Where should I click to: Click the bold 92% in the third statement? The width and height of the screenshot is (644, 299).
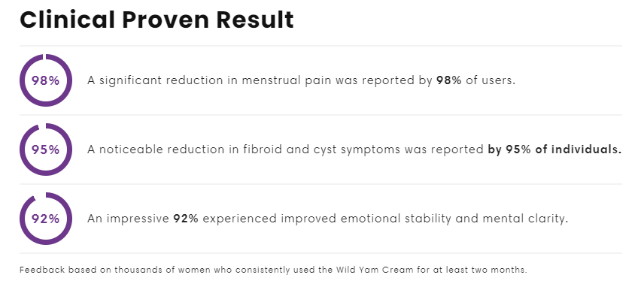(186, 219)
